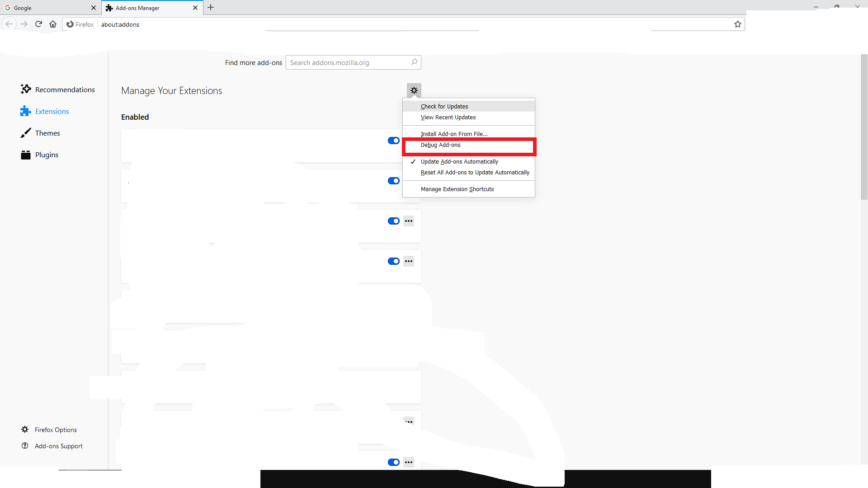Click the Extensions puzzle piece icon
Viewport: 868px width, 488px height.
point(26,111)
